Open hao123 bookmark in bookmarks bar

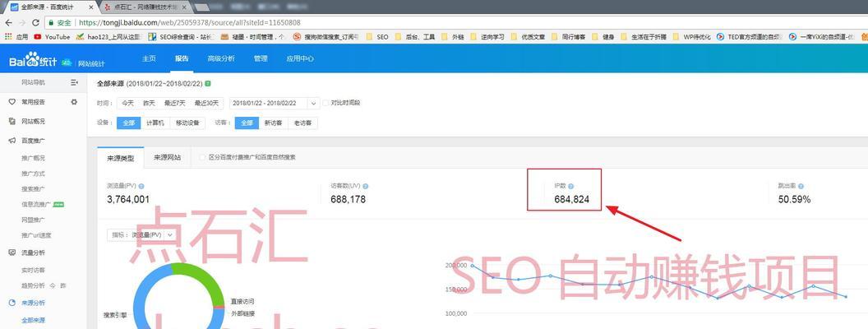pos(108,37)
